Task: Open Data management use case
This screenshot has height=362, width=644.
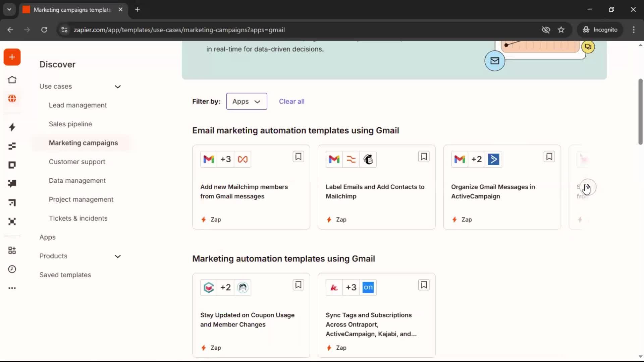Action: 77,180
